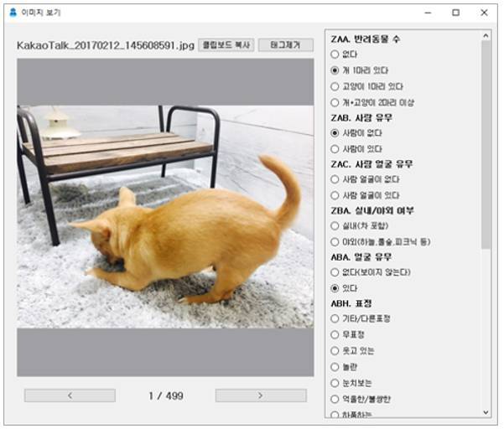Maximize the 이미지 보기 window
The height and width of the screenshot is (429, 504).
coord(456,13)
